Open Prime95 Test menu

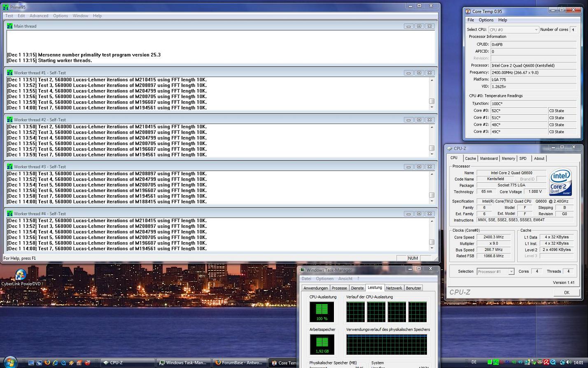(x=9, y=16)
